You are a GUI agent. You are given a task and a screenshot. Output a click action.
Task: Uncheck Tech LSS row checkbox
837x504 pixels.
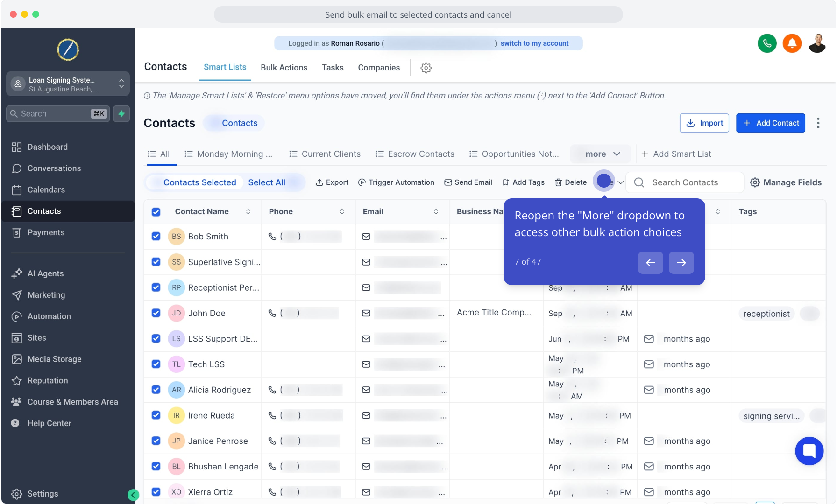(x=156, y=364)
